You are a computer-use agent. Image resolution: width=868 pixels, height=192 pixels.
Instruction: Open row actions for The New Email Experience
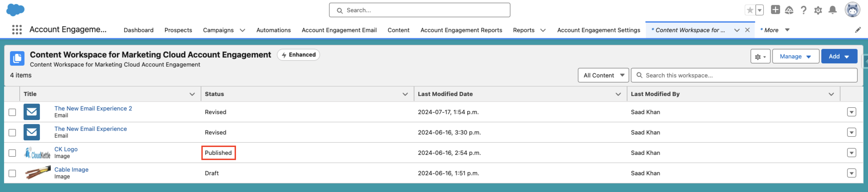(x=851, y=132)
